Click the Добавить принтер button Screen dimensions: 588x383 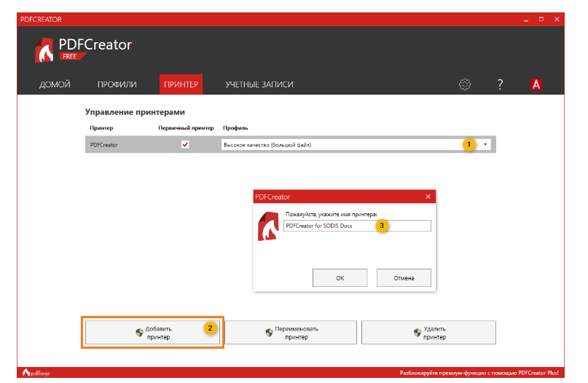(152, 333)
